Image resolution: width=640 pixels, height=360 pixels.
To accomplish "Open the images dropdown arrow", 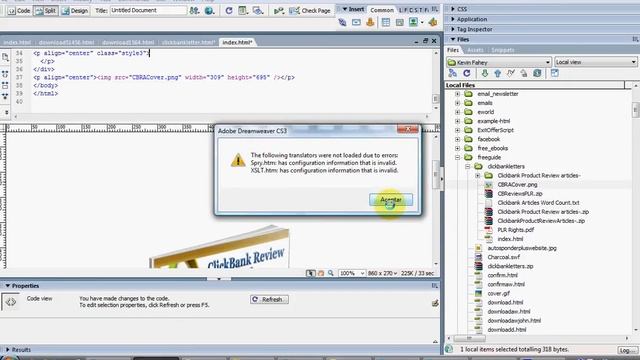I will pos(422,22).
